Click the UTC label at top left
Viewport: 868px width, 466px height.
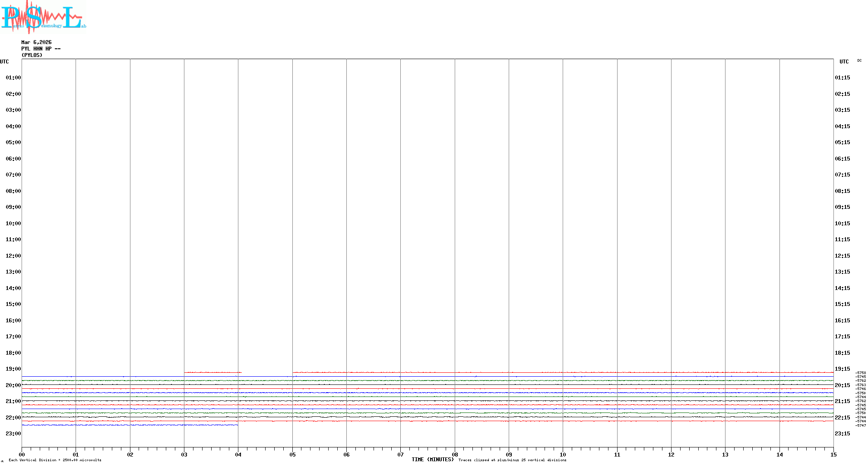pos(4,62)
